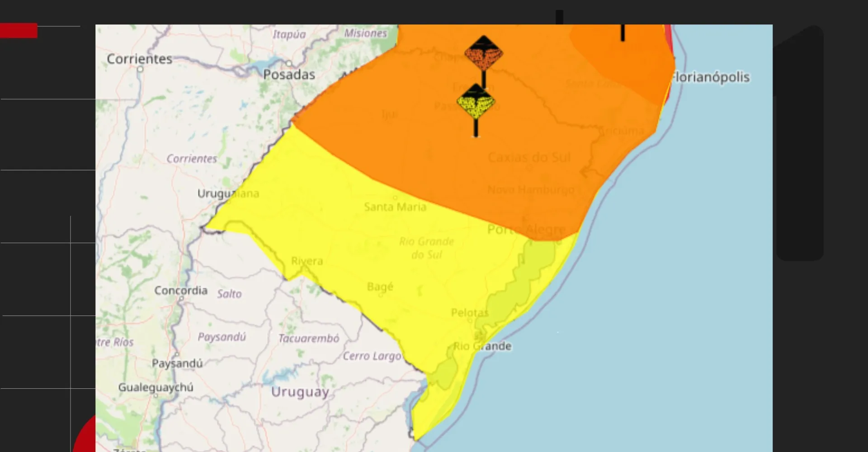Click the Bagé city label

tap(380, 287)
